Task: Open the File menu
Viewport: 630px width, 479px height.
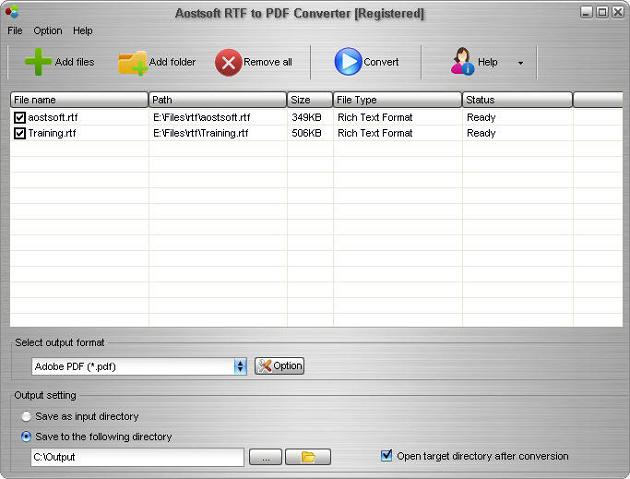Action: point(15,31)
